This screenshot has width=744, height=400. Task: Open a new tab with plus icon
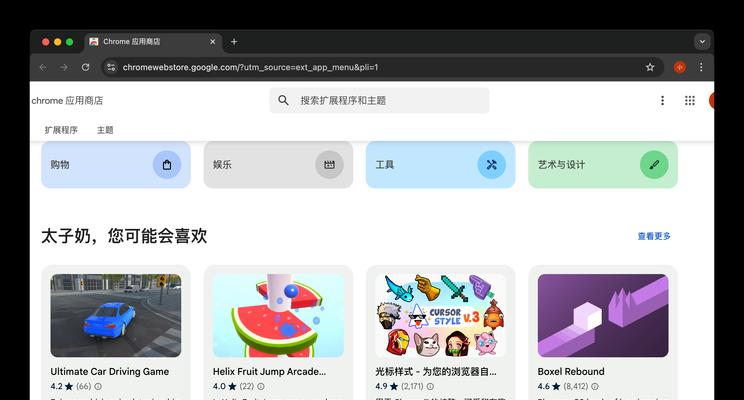point(234,42)
